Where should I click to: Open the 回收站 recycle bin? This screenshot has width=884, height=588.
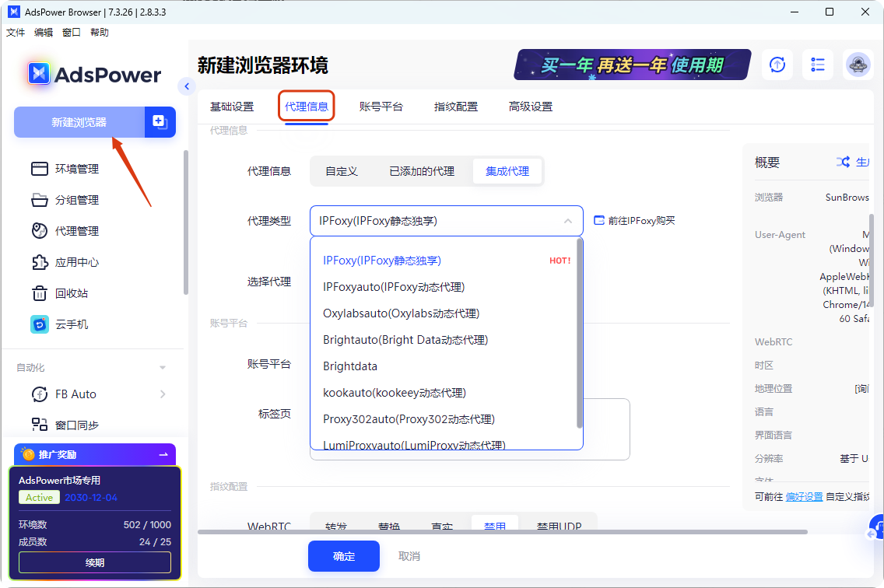tap(38, 293)
